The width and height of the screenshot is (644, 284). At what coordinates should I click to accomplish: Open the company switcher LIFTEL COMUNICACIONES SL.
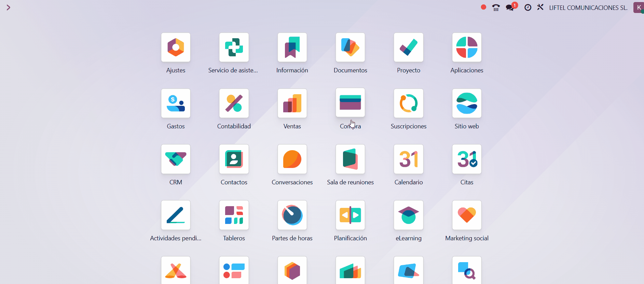pos(588,8)
